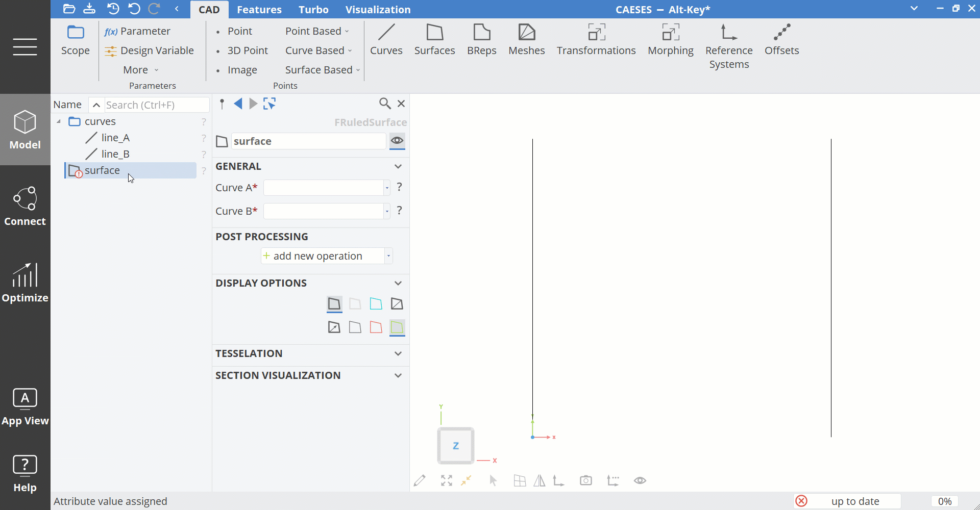The image size is (980, 510).
Task: Collapse the DISPLAY OPTIONS section
Action: pyautogui.click(x=398, y=283)
